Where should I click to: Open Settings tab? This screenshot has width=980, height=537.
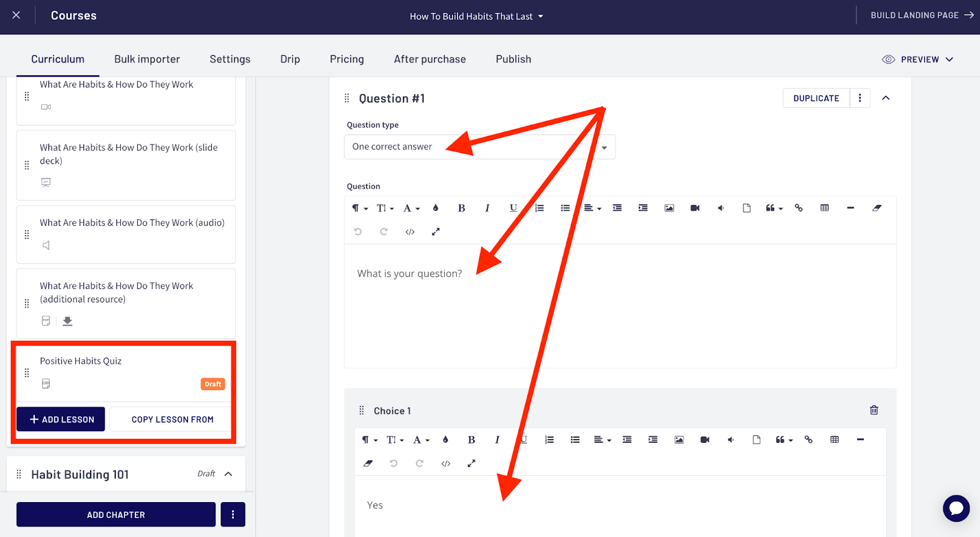[x=230, y=59]
